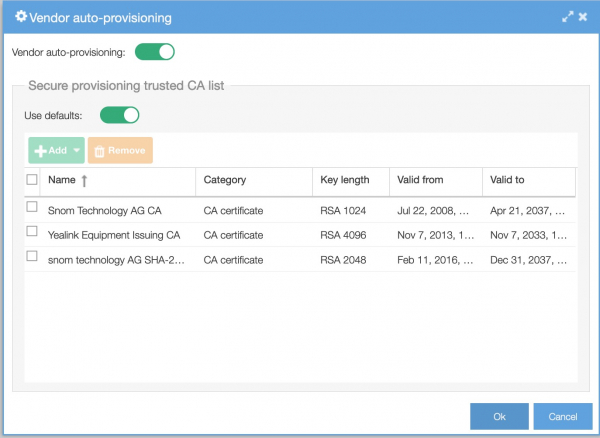Click the plus icon on Add button
Viewport: 600px width, 438px height.
pyautogui.click(x=41, y=151)
